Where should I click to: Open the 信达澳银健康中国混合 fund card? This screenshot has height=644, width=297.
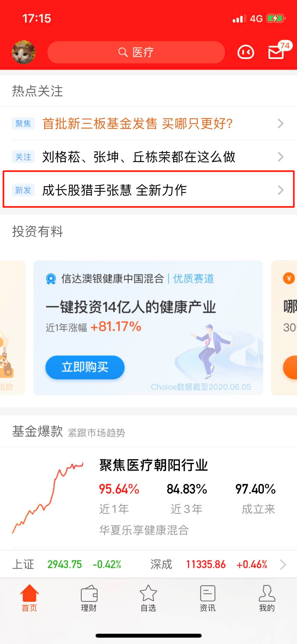pyautogui.click(x=148, y=328)
